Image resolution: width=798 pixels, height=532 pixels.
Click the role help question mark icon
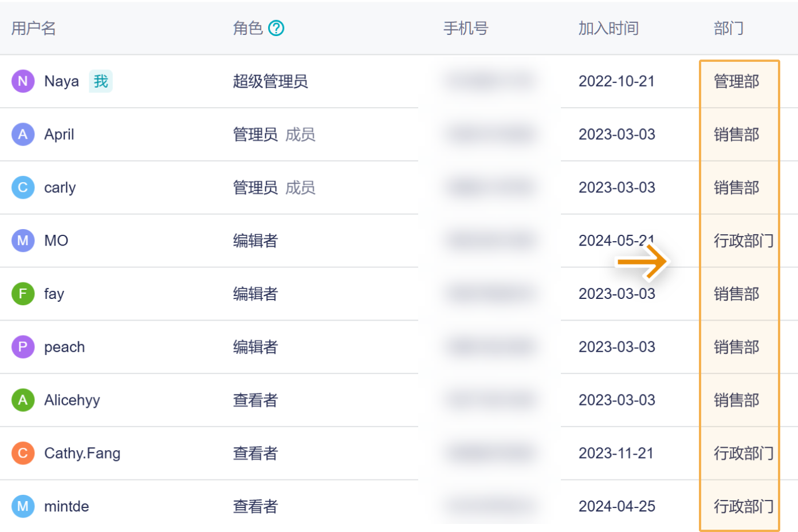[x=276, y=28]
